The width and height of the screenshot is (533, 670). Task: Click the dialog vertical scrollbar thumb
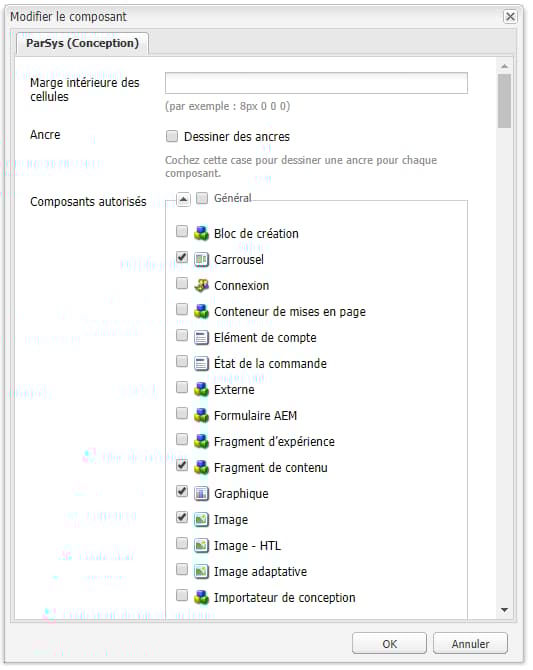tap(504, 101)
